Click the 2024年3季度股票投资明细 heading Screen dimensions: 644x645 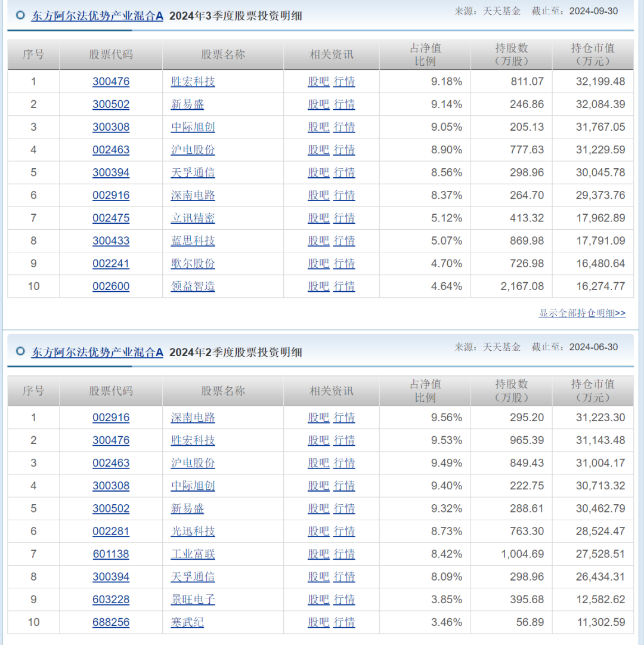click(236, 16)
